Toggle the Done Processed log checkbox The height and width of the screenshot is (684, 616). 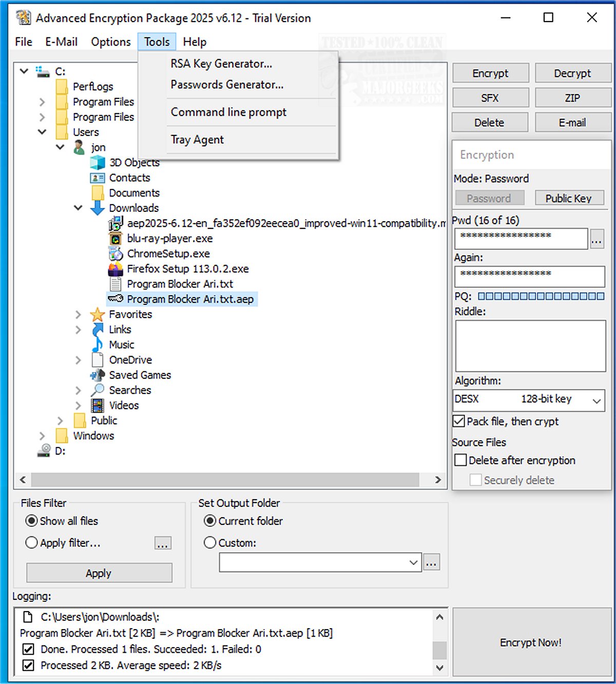point(29,649)
